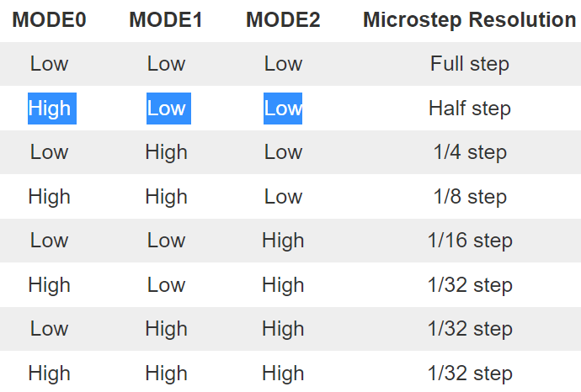Click MODE0 "High" in the 1/8 step row
The height and width of the screenshot is (392, 581).
(49, 197)
